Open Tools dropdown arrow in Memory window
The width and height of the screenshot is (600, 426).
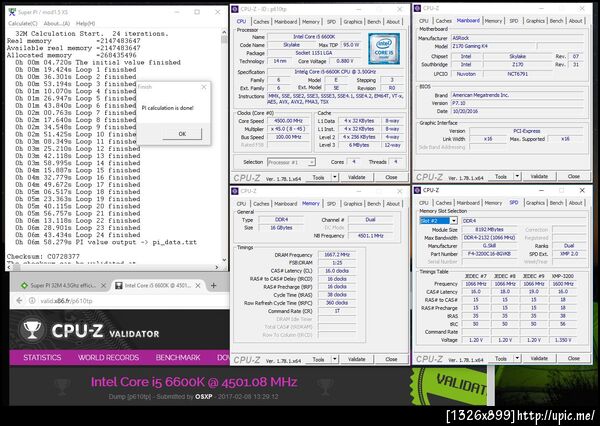tap(335, 359)
